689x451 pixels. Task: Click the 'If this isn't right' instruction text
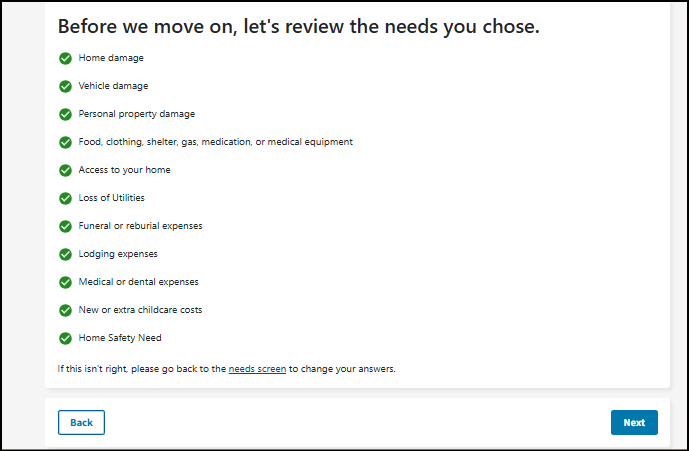coord(142,369)
